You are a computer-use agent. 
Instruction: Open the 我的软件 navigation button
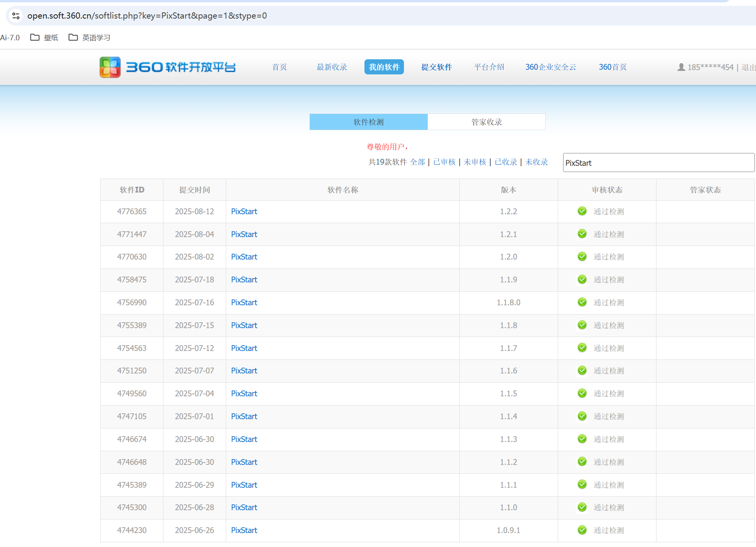(384, 67)
